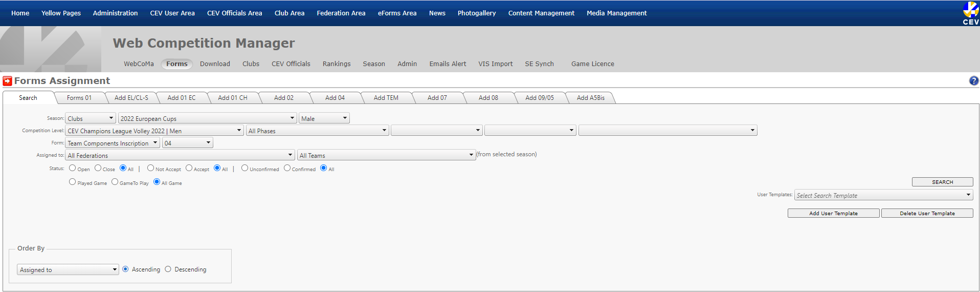
Task: Switch to the Add 02 tab
Action: pos(284,98)
